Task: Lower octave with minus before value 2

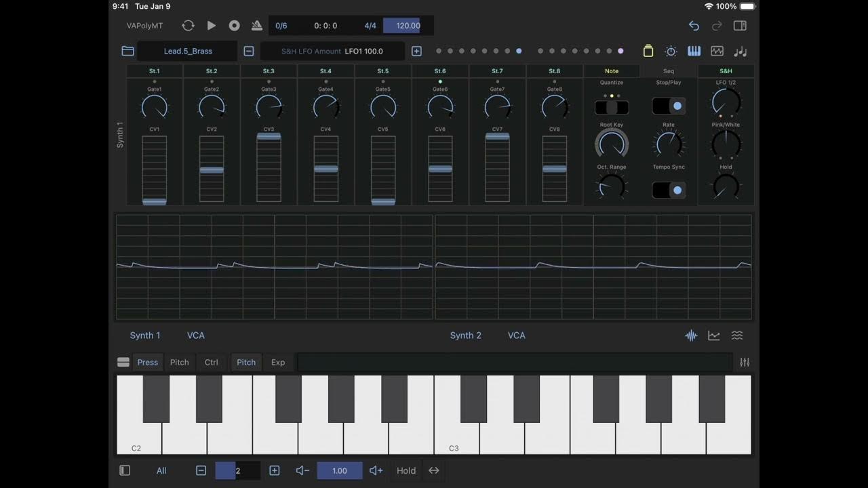Action: pos(201,470)
